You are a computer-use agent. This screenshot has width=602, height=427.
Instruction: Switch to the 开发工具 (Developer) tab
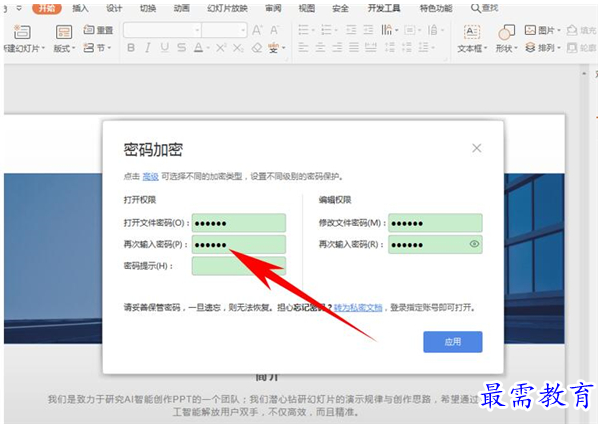point(384,8)
